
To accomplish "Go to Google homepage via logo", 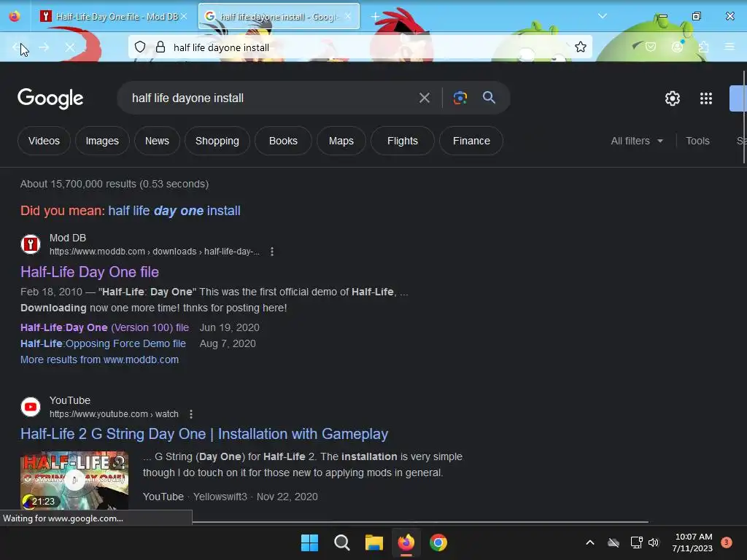I will [x=50, y=98].
